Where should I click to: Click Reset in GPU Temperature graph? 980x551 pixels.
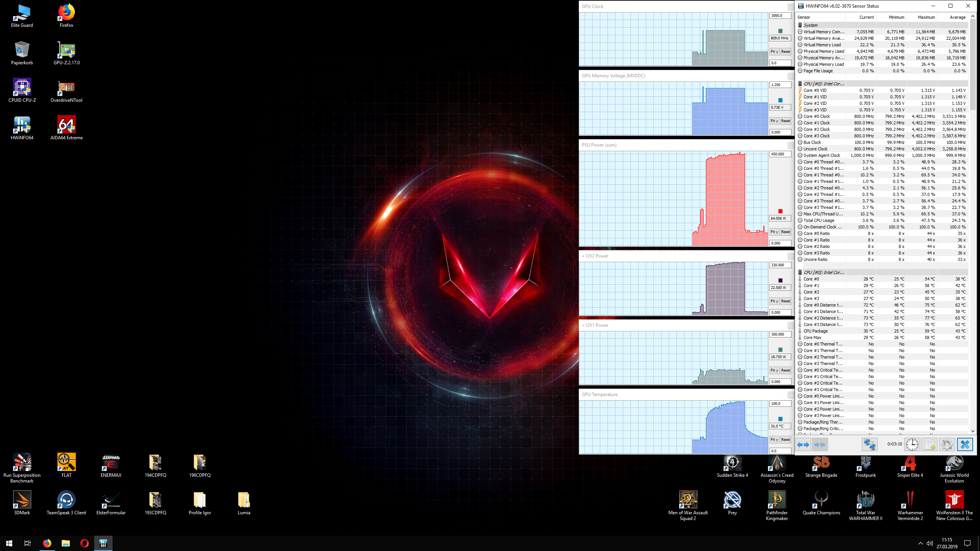(x=786, y=440)
